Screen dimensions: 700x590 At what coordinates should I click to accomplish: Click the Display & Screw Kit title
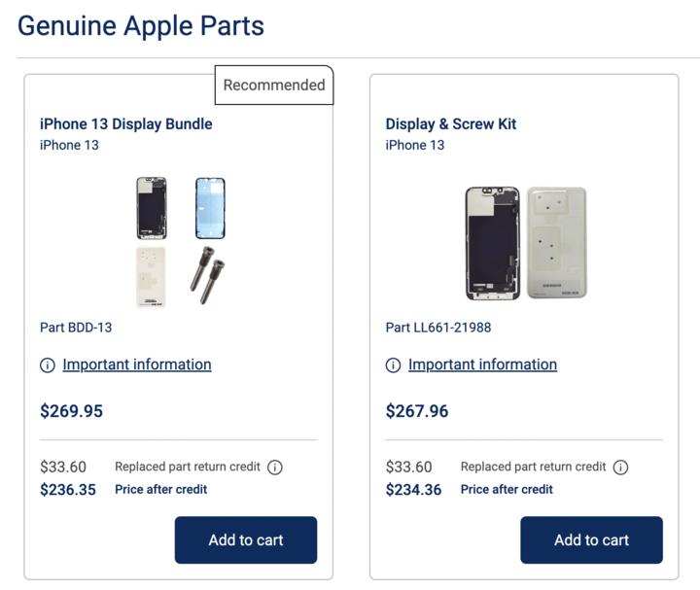pos(451,124)
